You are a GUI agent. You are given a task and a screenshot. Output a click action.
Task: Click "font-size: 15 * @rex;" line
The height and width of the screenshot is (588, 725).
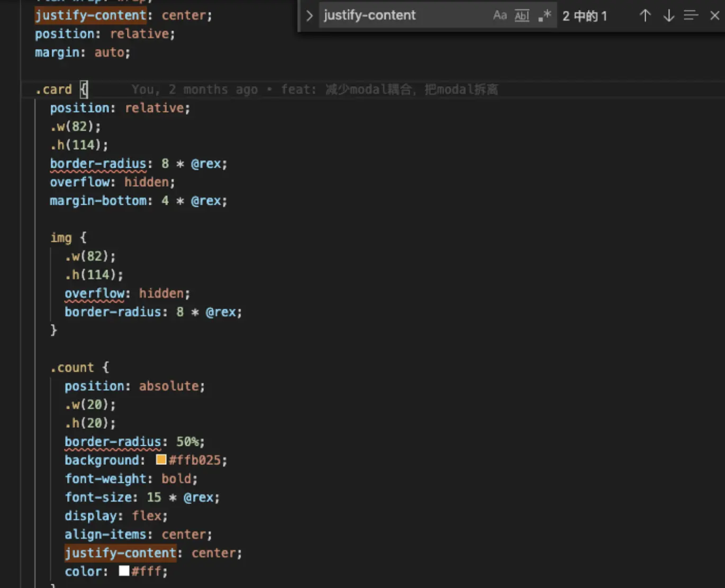click(x=142, y=497)
